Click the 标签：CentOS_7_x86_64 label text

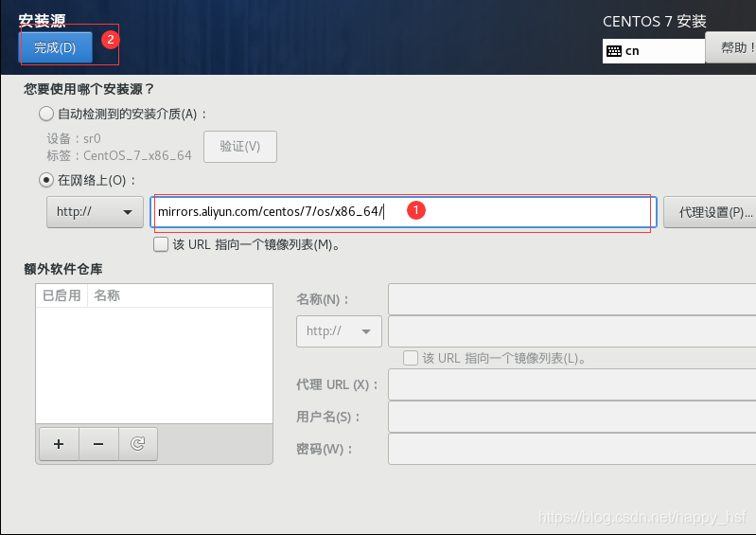pyautogui.click(x=119, y=155)
